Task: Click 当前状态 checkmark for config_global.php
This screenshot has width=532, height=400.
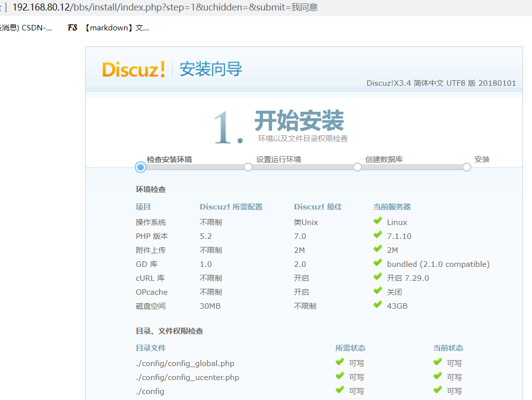Action: pyautogui.click(x=438, y=362)
